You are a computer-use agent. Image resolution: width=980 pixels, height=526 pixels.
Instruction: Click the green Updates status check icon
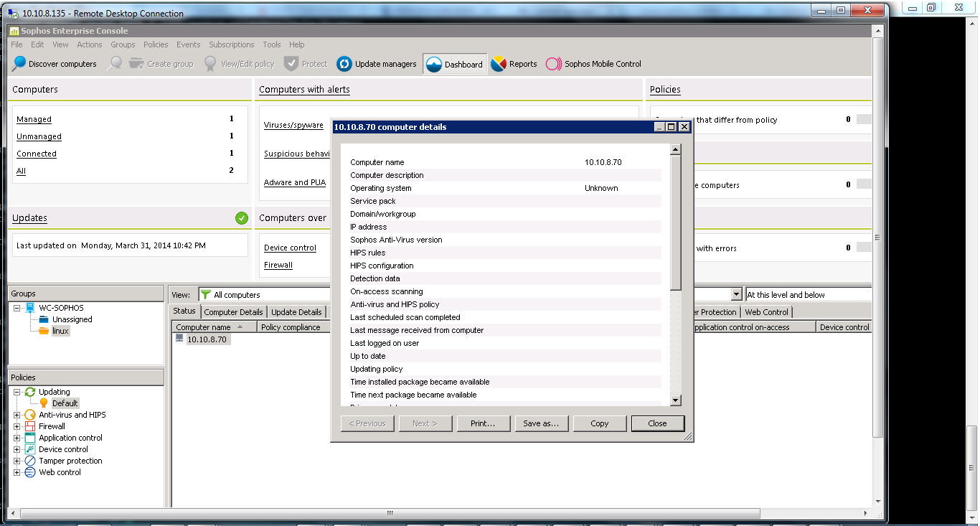click(242, 218)
